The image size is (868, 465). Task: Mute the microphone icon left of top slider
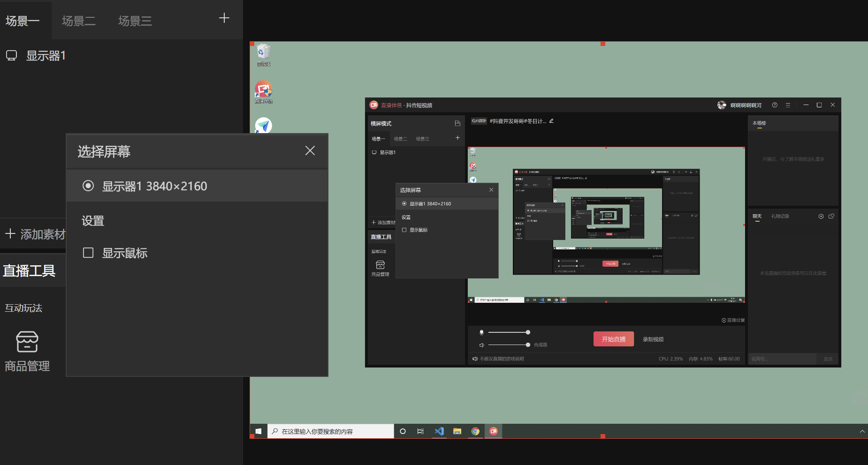(481, 332)
